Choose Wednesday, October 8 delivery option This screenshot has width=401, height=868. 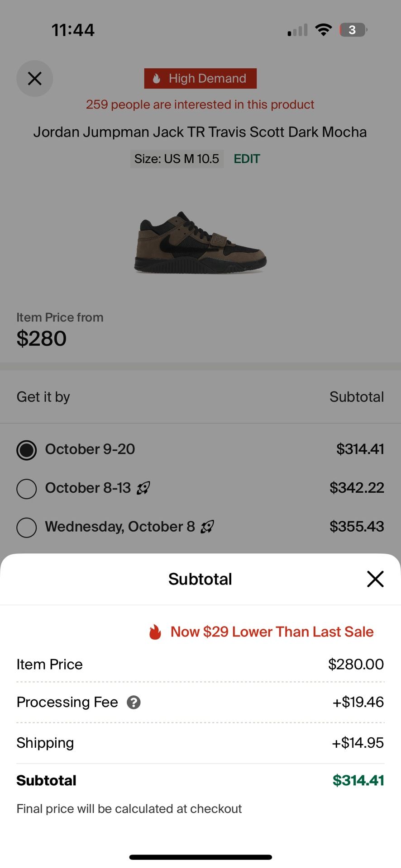point(27,528)
